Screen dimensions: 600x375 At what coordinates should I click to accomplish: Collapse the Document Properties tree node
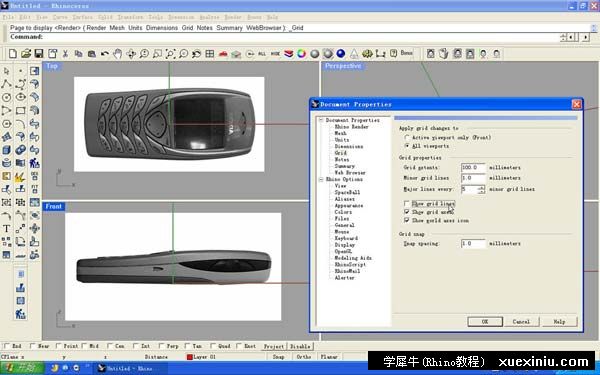tap(321, 120)
